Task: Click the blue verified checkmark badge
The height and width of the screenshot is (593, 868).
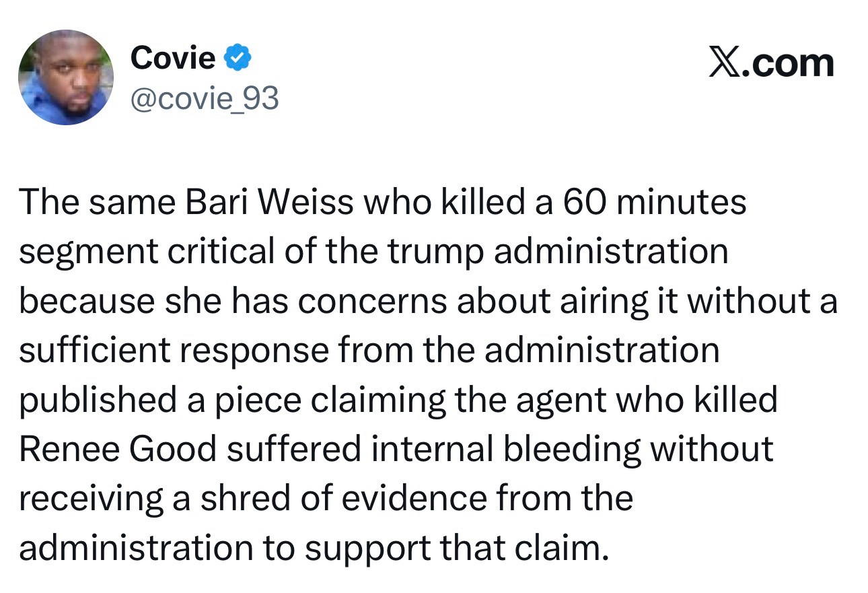Action: coord(237,59)
